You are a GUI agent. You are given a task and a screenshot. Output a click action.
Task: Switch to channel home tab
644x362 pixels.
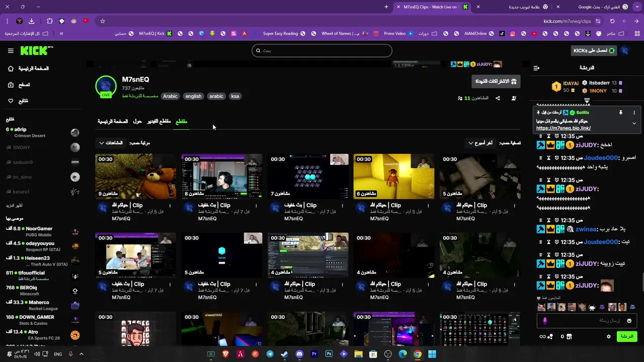pyautogui.click(x=113, y=122)
